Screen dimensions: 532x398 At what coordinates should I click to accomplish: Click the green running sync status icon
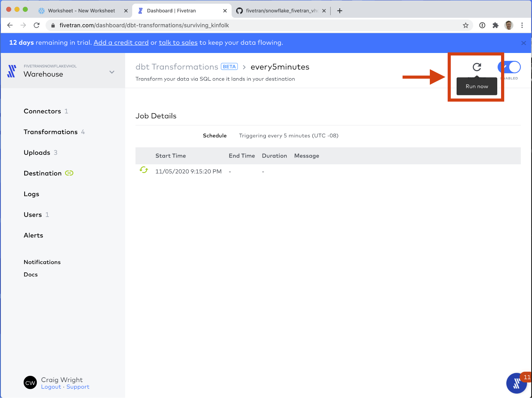[144, 170]
